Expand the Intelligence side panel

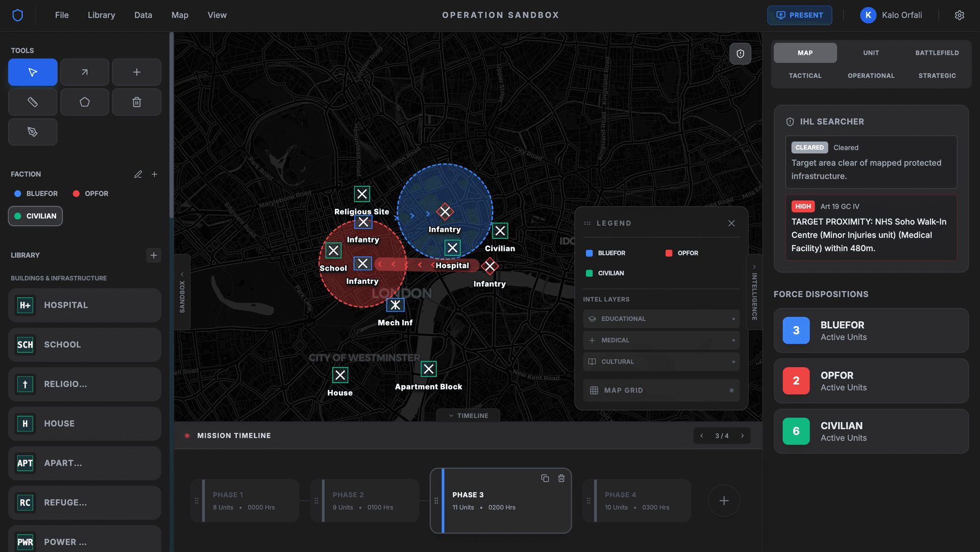point(754,292)
